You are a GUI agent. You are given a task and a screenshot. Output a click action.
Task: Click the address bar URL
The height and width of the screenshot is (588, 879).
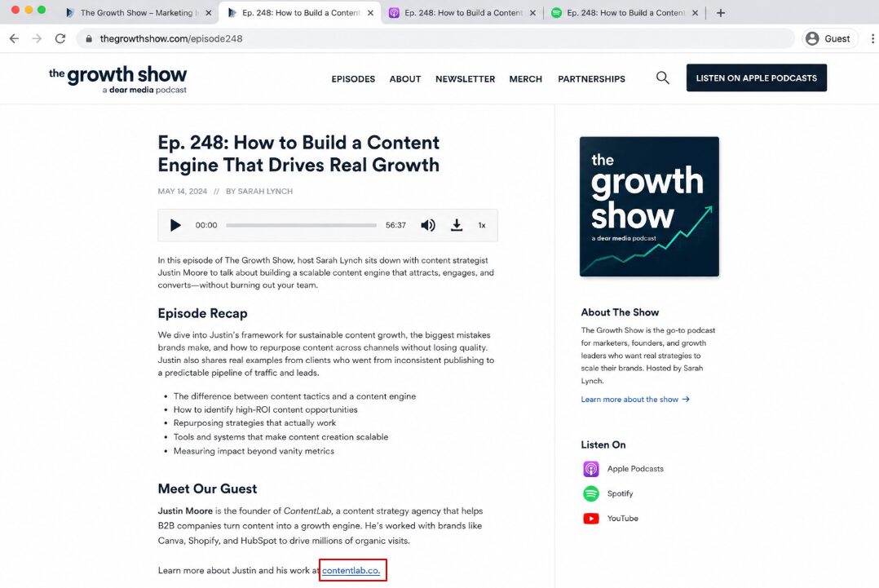pyautogui.click(x=171, y=38)
